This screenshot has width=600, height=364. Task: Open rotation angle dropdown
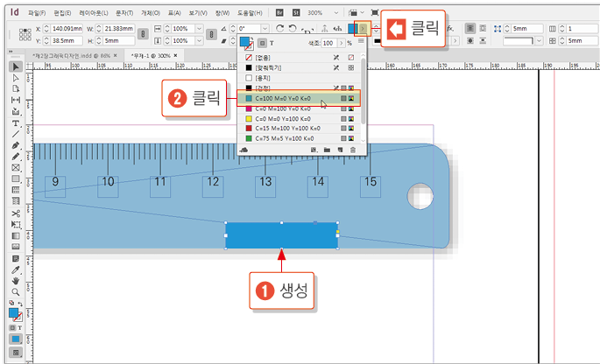point(265,29)
